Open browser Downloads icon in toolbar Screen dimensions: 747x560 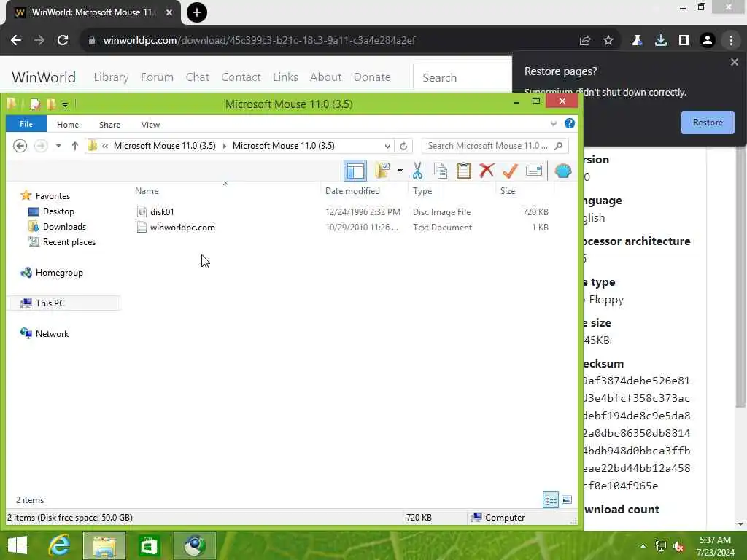(x=661, y=41)
